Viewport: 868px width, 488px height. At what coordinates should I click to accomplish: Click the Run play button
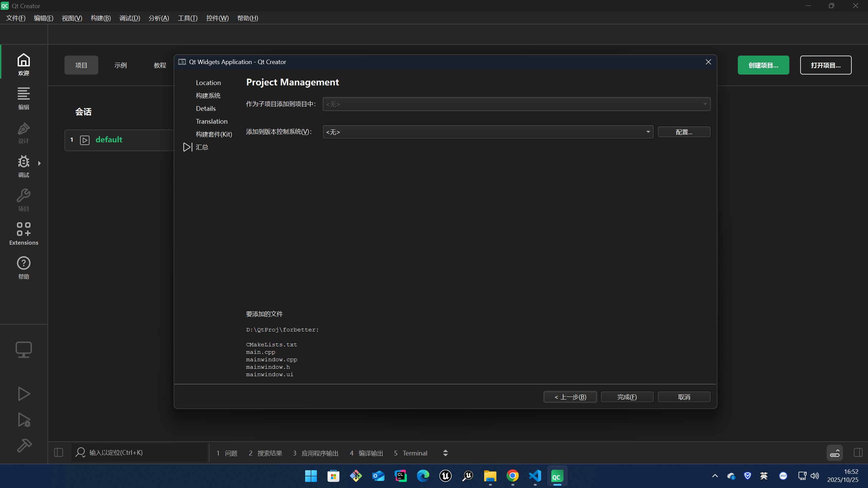tap(23, 394)
